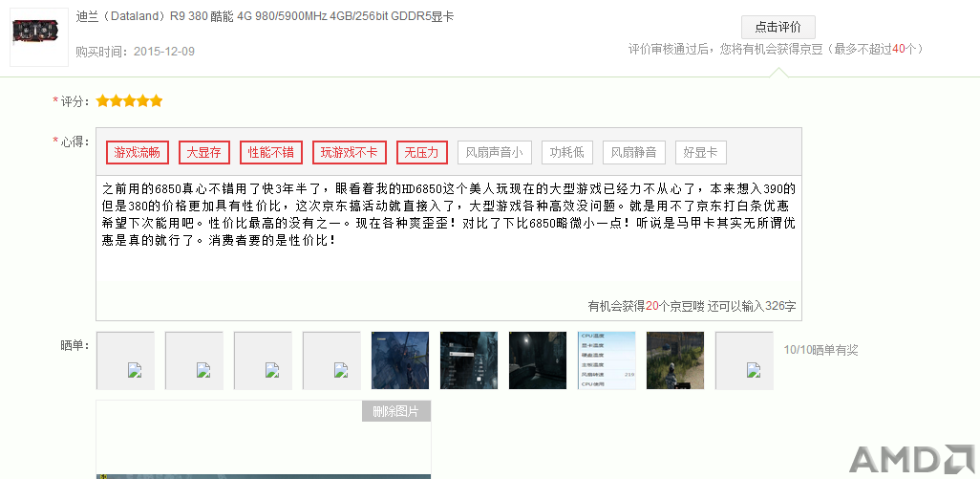980x479 pixels.
Task: Open the fourth broken-image upload thumbnail
Action: tap(331, 360)
